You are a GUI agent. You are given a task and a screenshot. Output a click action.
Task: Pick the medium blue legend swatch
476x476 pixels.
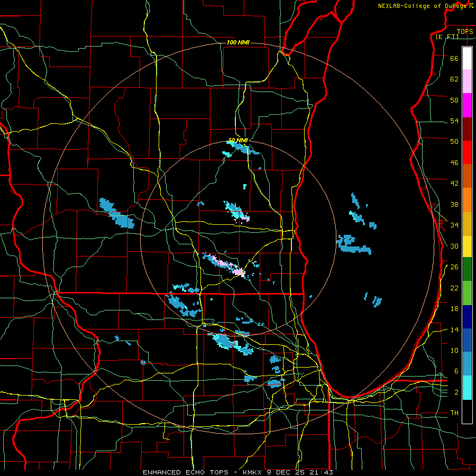[467, 340]
